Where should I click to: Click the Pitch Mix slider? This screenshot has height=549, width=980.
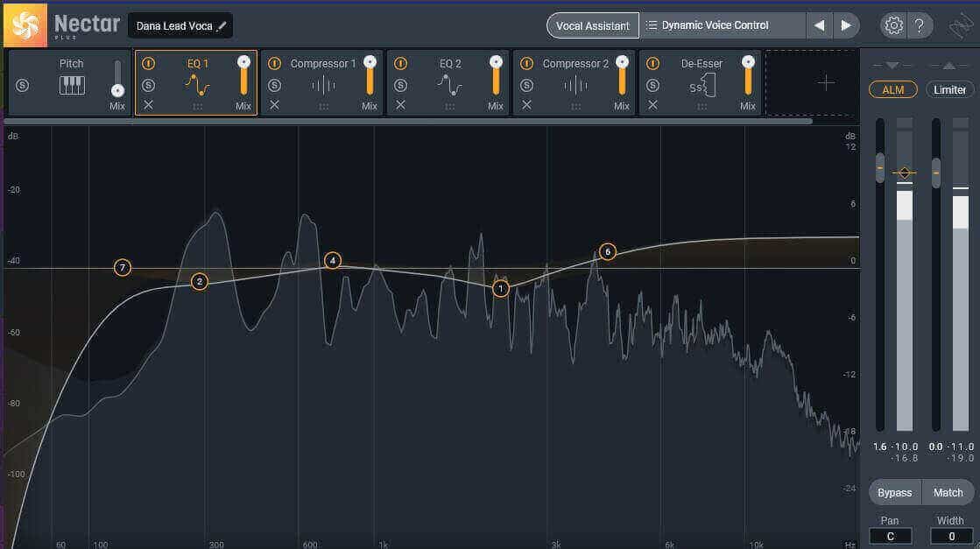pyautogui.click(x=117, y=78)
